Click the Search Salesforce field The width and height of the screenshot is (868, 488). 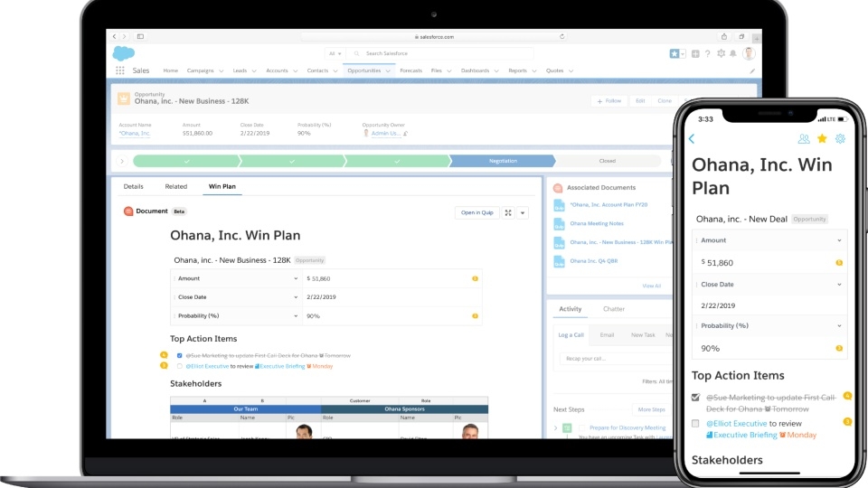[440, 53]
